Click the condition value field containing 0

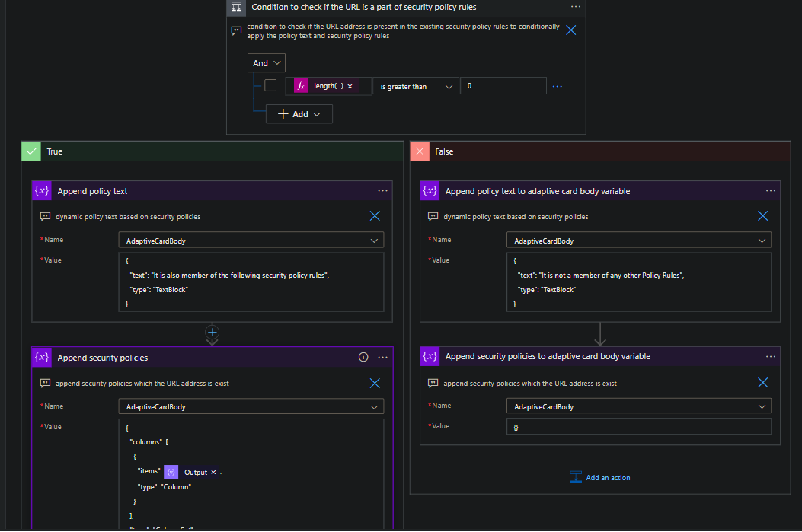(503, 86)
